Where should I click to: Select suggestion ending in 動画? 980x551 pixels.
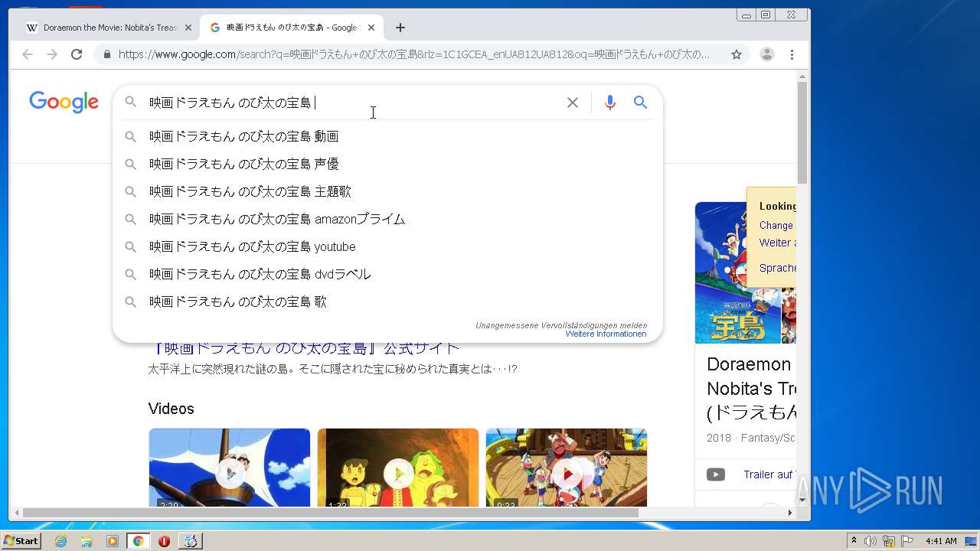pos(387,136)
